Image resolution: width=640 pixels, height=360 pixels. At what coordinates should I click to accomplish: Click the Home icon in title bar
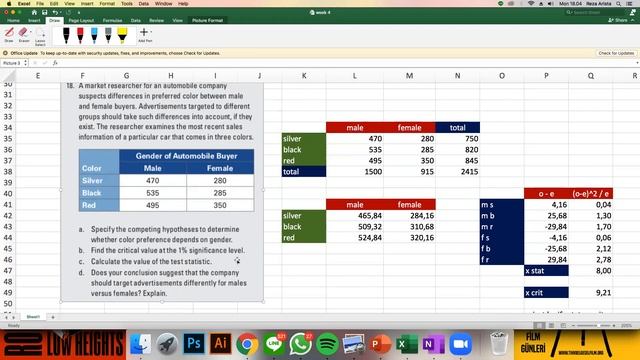click(34, 13)
